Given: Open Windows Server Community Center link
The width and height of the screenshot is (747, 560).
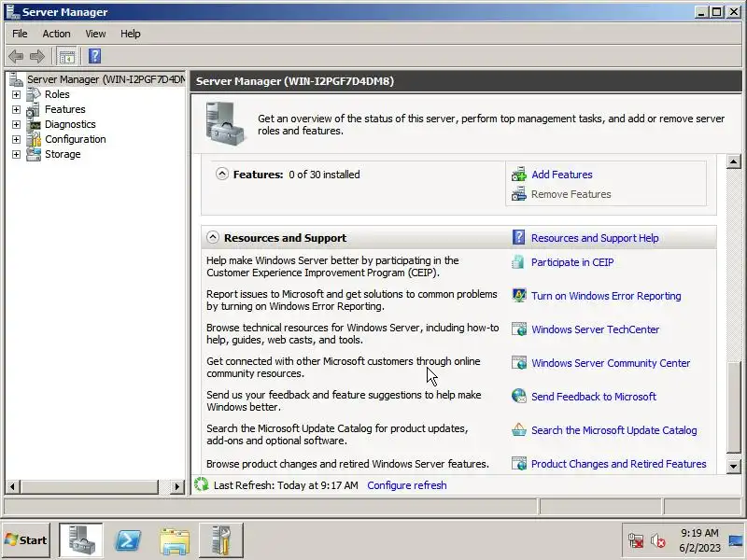Looking at the screenshot, I should [x=611, y=363].
